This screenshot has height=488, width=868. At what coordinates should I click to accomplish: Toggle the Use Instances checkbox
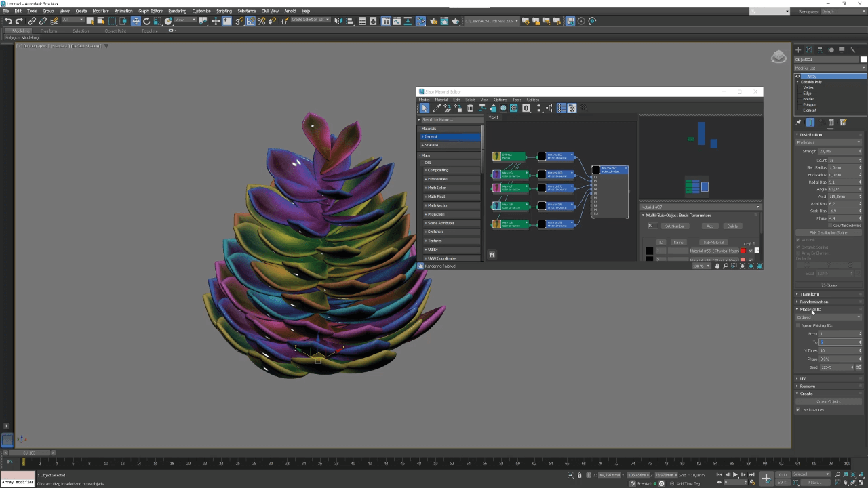[798, 410]
